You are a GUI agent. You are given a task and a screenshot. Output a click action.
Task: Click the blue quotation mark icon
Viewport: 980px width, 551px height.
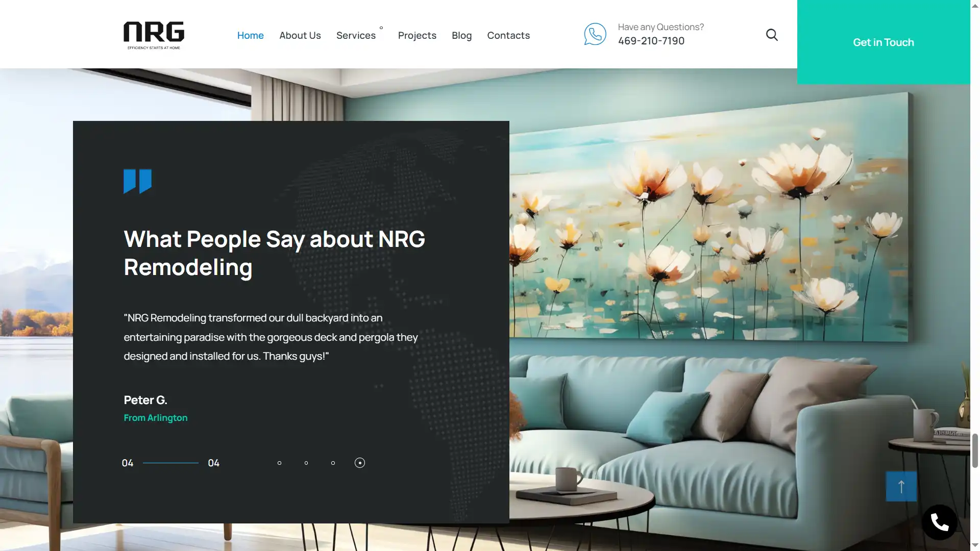(137, 181)
